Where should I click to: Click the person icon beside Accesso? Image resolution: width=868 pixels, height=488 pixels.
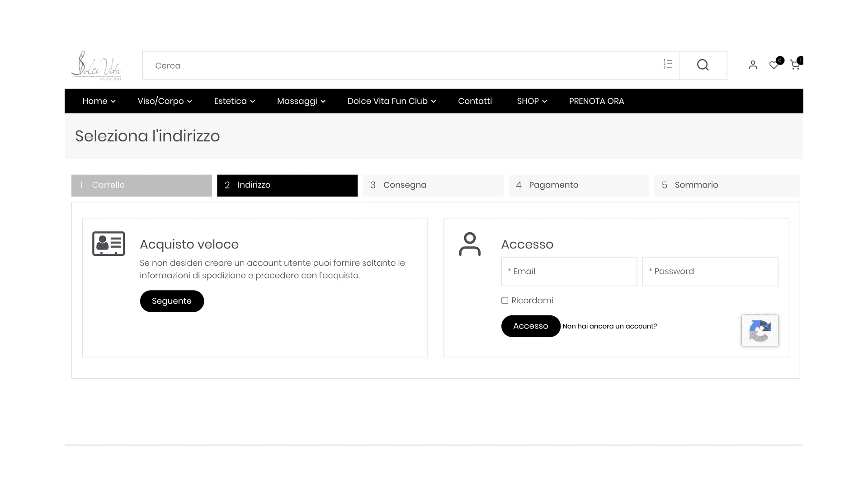(x=470, y=244)
